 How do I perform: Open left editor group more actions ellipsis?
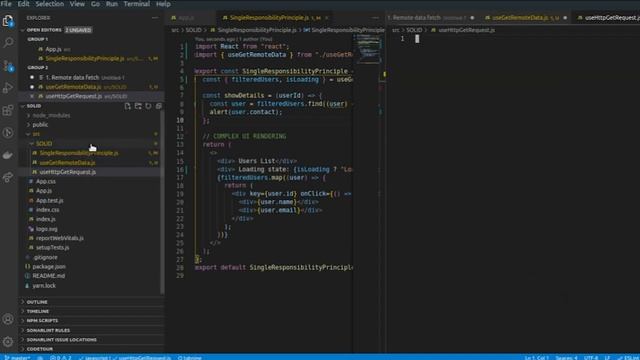[x=376, y=18]
